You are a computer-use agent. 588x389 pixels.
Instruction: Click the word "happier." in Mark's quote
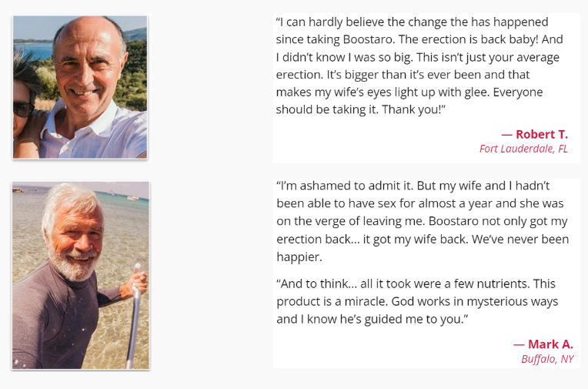click(299, 257)
